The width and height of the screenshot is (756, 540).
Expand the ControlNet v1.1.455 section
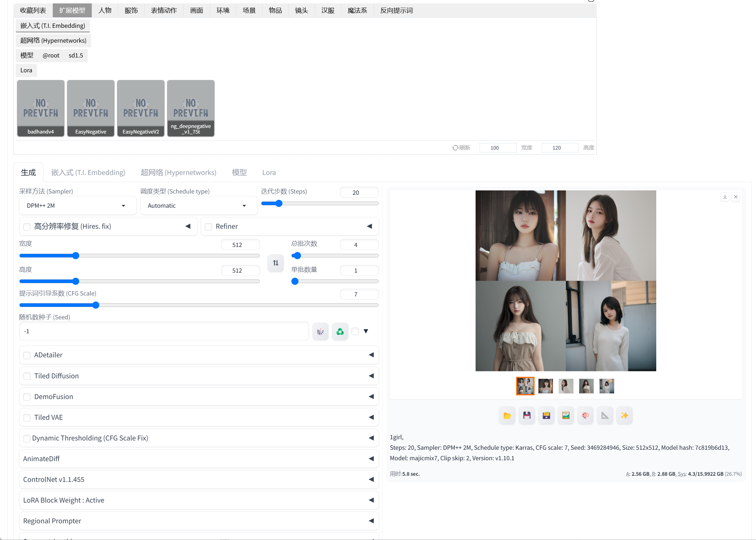point(199,479)
